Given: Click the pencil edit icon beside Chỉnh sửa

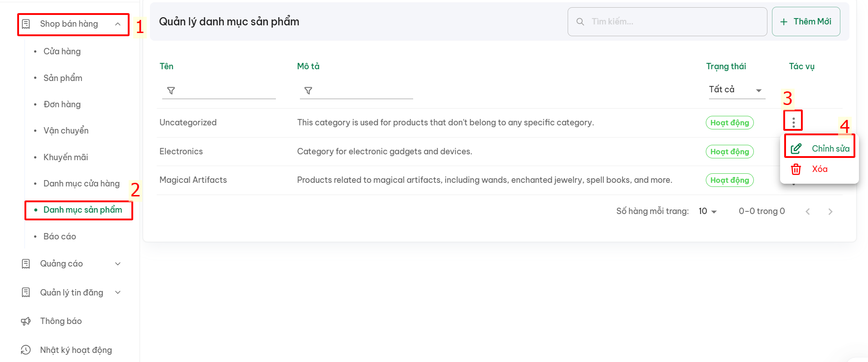Looking at the screenshot, I should click(x=796, y=148).
